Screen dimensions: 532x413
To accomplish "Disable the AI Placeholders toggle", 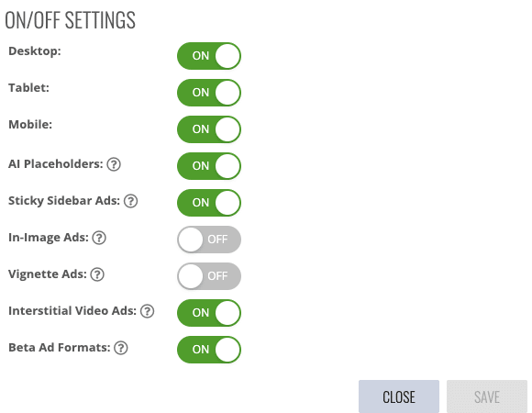I will pos(209,166).
